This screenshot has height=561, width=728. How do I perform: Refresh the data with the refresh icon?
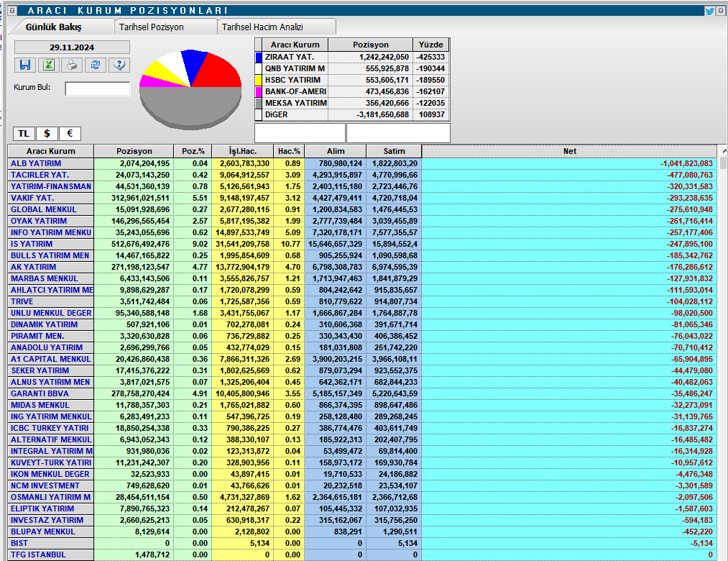(95, 65)
